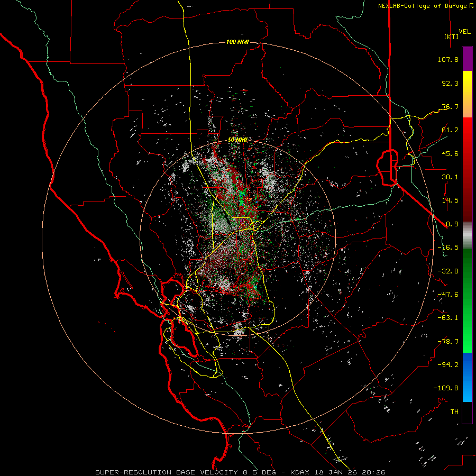Click the -32.0 velocity scale value

tap(448, 271)
